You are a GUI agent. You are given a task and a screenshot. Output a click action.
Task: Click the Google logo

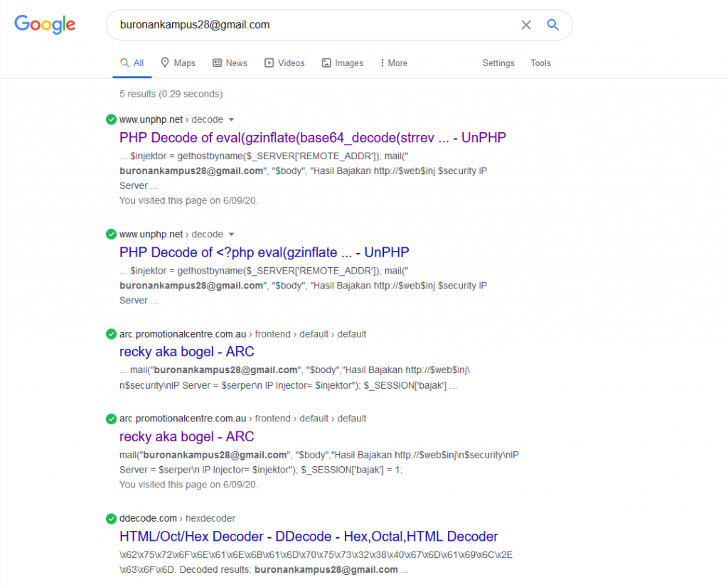[x=45, y=24]
